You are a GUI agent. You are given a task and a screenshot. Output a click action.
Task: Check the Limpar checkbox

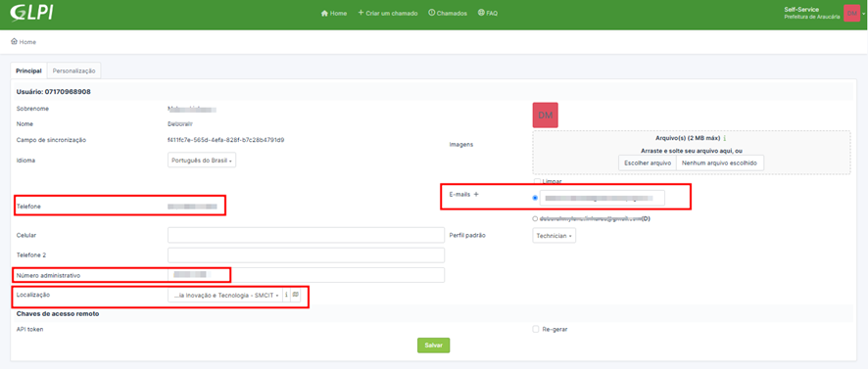537,181
